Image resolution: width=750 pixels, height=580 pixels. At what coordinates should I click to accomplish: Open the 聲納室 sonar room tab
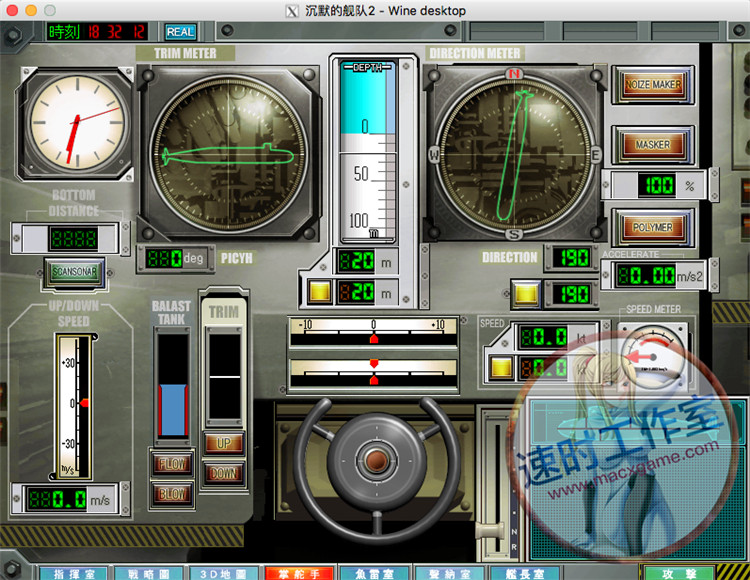pos(450,573)
